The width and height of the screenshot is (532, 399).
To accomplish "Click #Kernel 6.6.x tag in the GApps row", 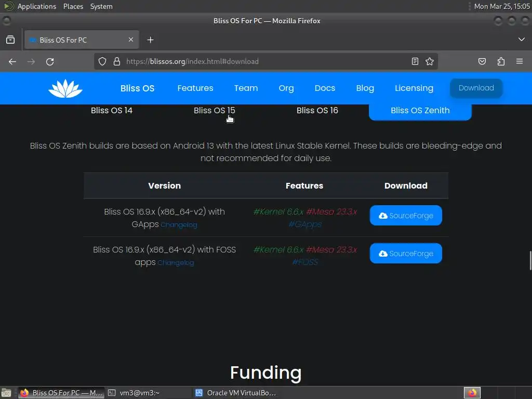I will coord(278,212).
